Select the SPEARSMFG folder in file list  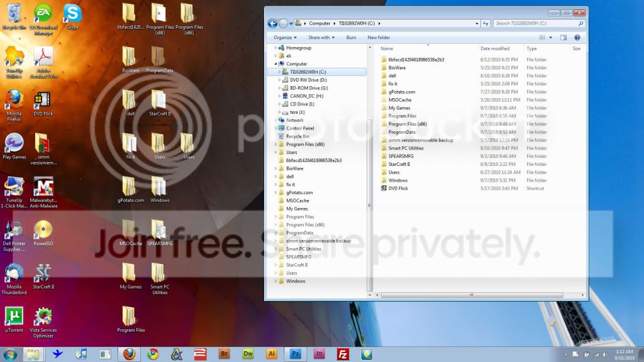401,156
